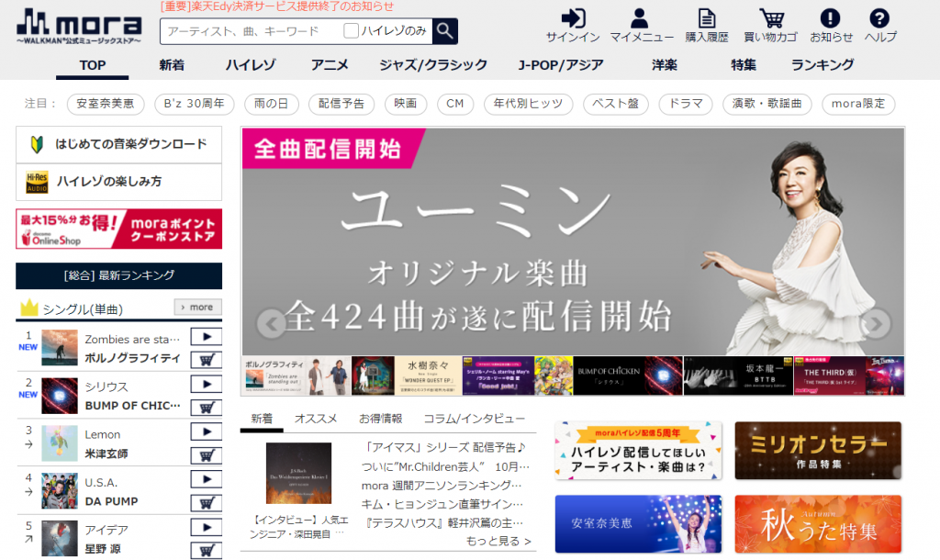Play preview of Zombies are standing out
This screenshot has height=560, width=940.
point(207,336)
